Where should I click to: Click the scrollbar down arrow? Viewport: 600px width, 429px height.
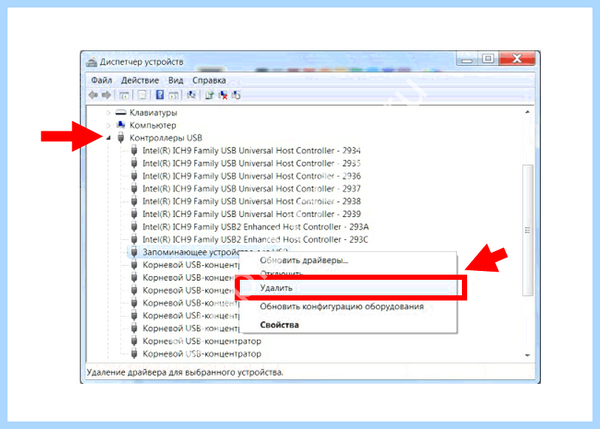pos(528,355)
